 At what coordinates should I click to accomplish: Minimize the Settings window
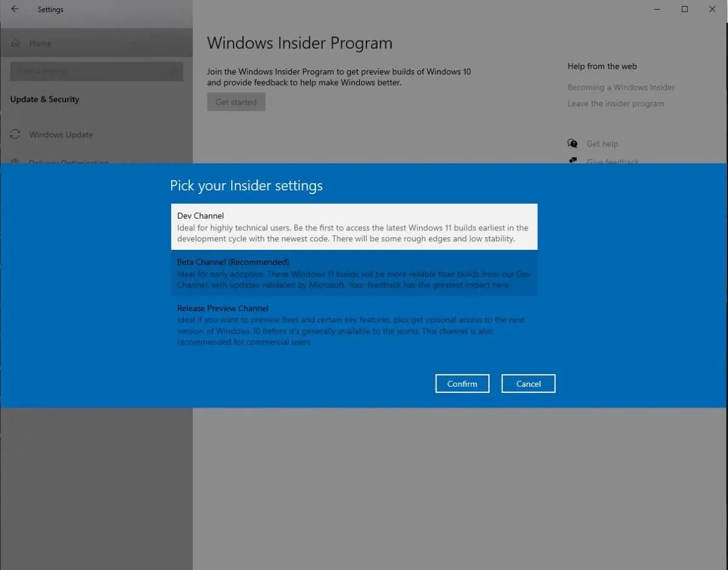(x=657, y=9)
